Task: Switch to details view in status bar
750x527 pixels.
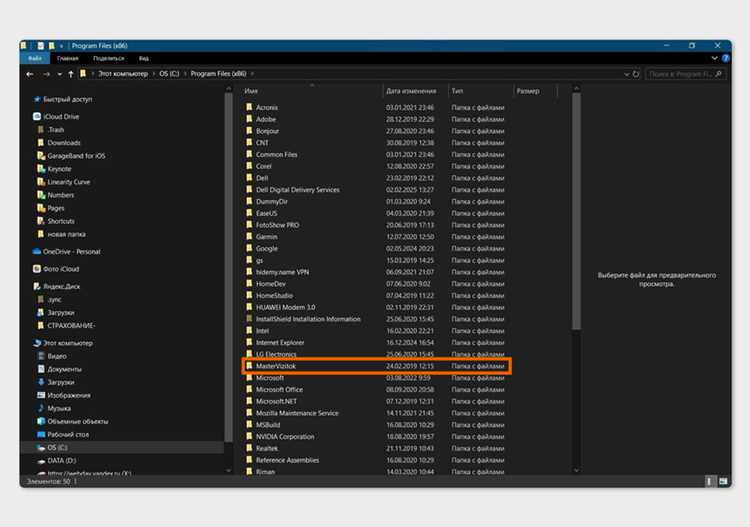Action: click(709, 482)
